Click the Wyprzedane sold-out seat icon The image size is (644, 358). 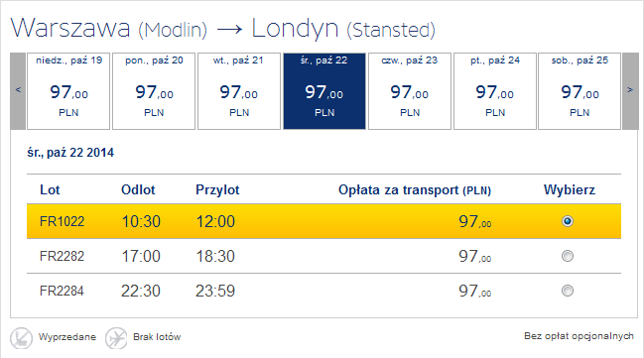coord(22,338)
